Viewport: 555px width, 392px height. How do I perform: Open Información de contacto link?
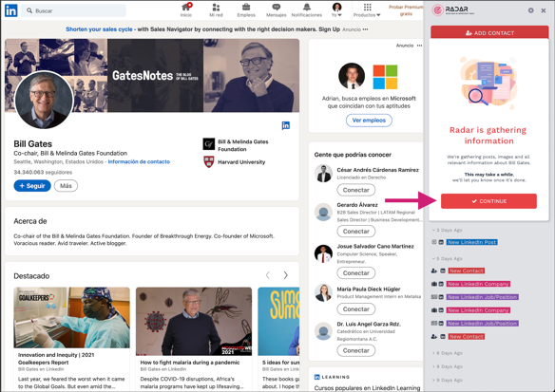139,161
